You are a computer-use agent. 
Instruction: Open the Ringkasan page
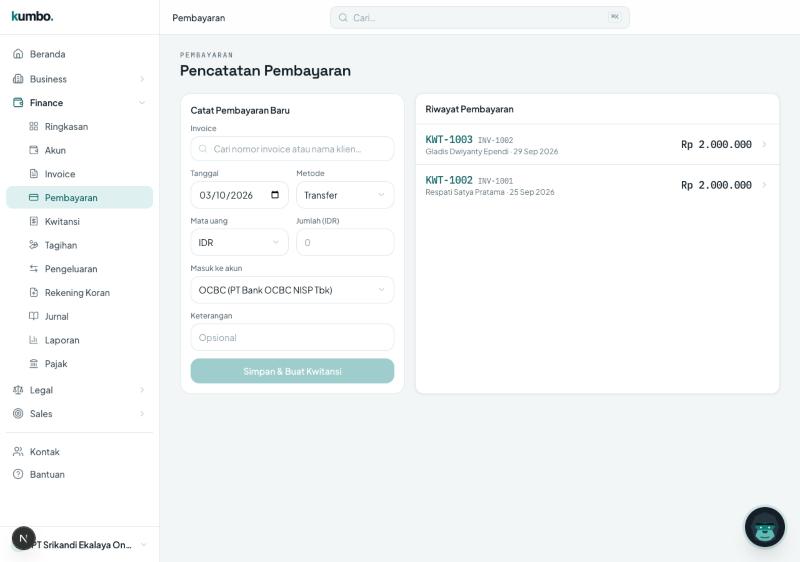(x=80, y=126)
